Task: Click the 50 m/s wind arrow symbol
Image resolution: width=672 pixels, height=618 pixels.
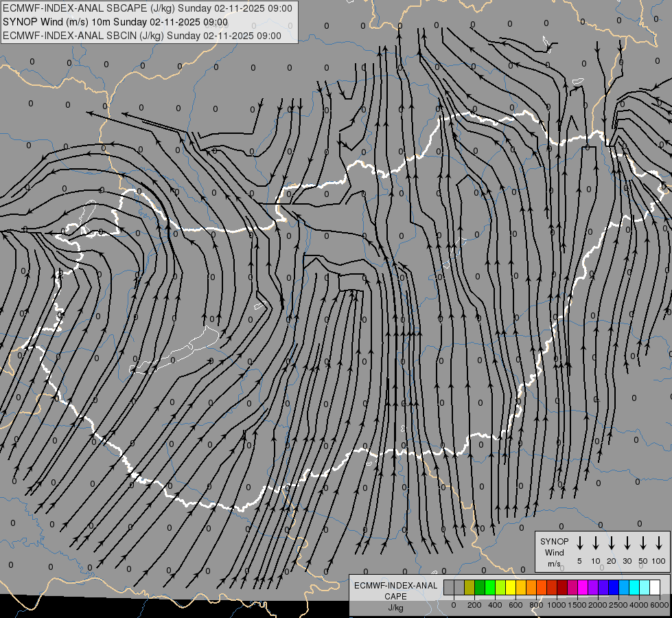Action: [643, 543]
